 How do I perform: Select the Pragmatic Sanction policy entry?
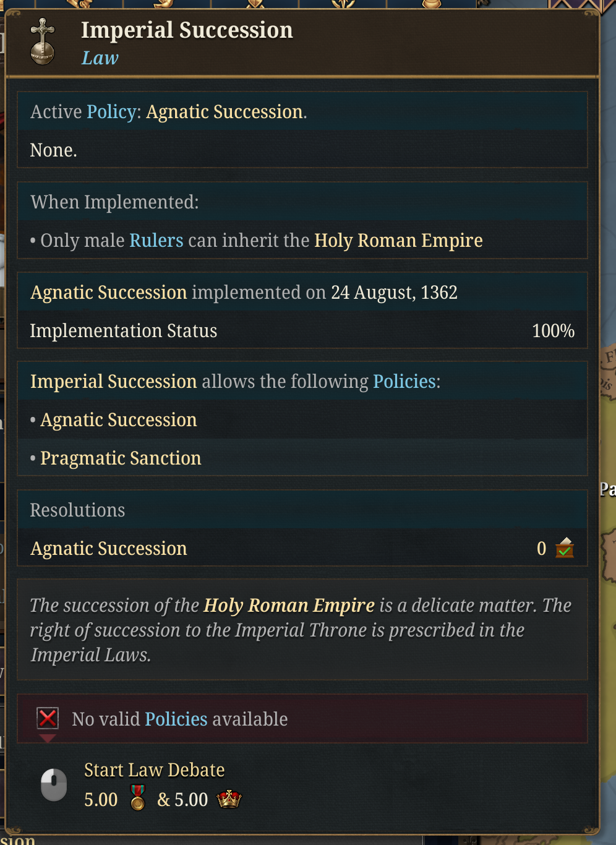click(x=121, y=458)
